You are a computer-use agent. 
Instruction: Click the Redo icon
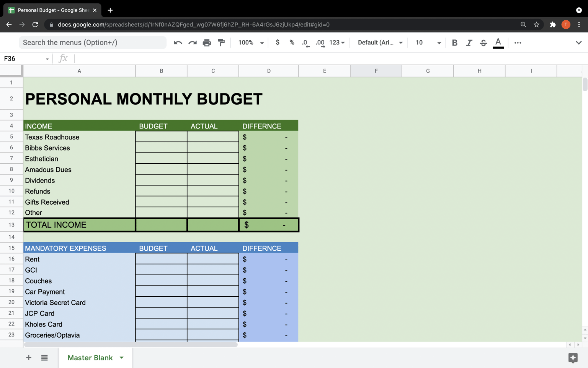192,43
